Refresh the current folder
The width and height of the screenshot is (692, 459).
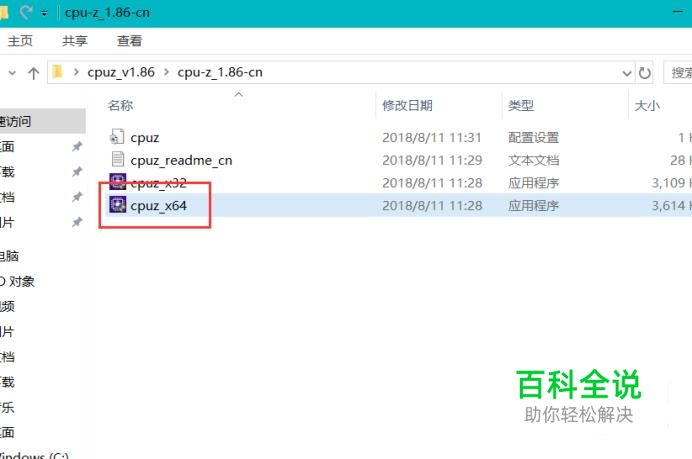[x=645, y=73]
